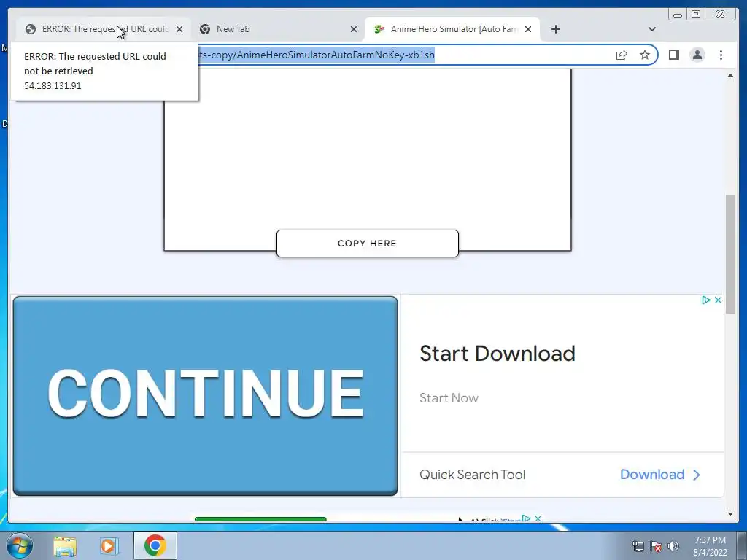
Task: Click the volume speaker tray icon
Action: point(673,546)
